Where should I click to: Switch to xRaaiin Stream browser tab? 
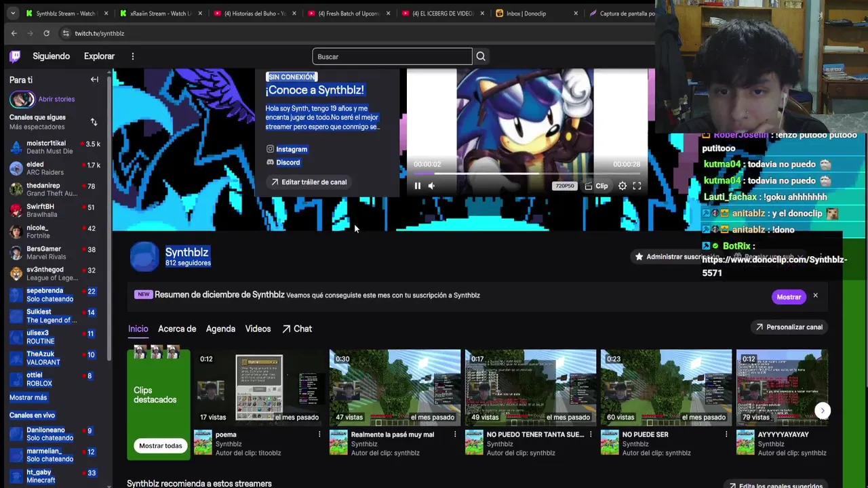tap(161, 13)
